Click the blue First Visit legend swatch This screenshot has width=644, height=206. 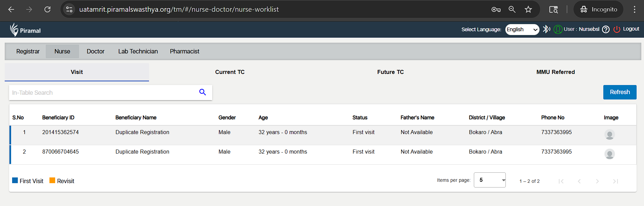[x=15, y=180]
